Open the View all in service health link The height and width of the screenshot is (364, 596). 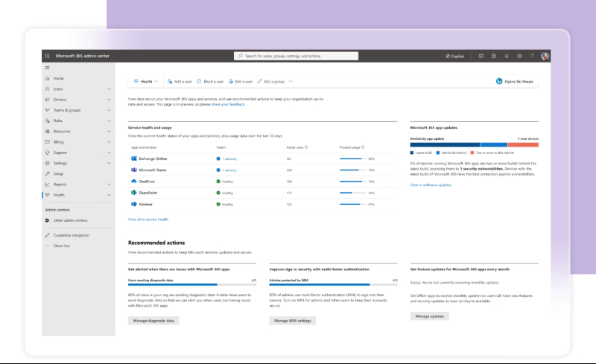[148, 220]
